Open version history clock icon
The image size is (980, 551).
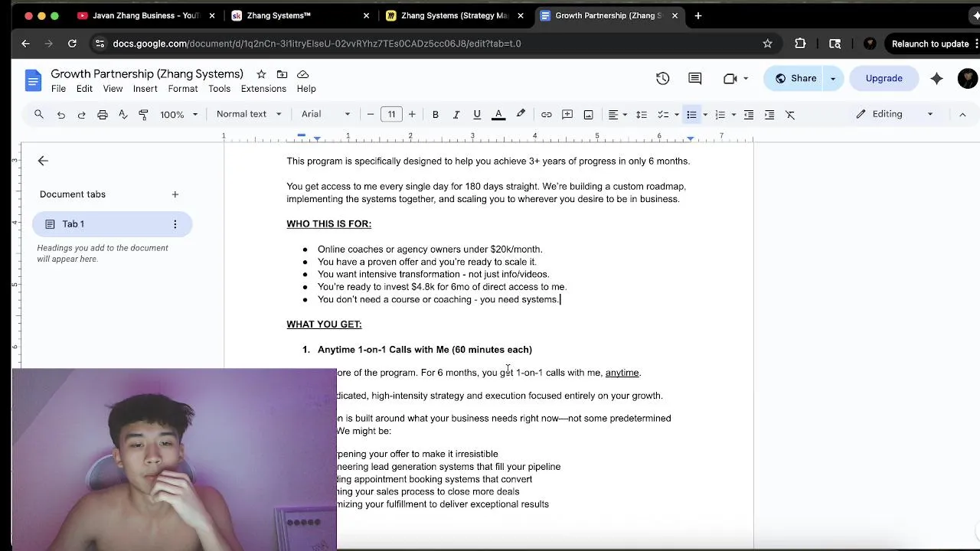[x=663, y=78]
